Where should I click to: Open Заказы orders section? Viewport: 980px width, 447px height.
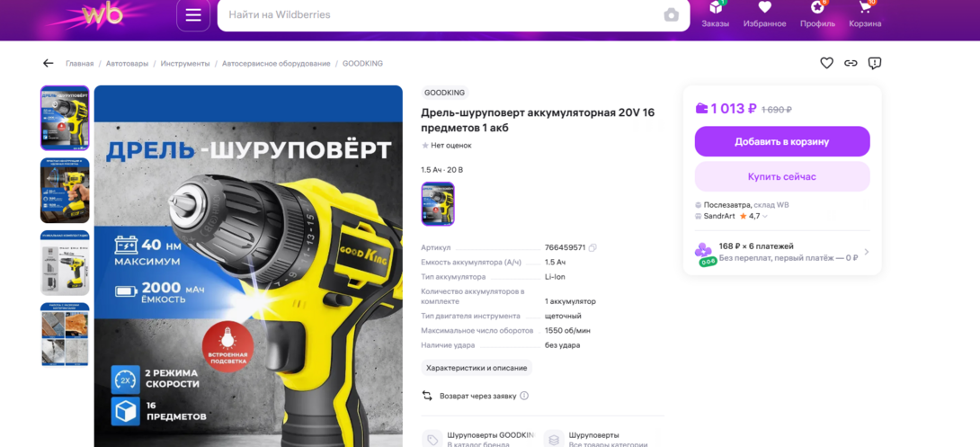(715, 15)
